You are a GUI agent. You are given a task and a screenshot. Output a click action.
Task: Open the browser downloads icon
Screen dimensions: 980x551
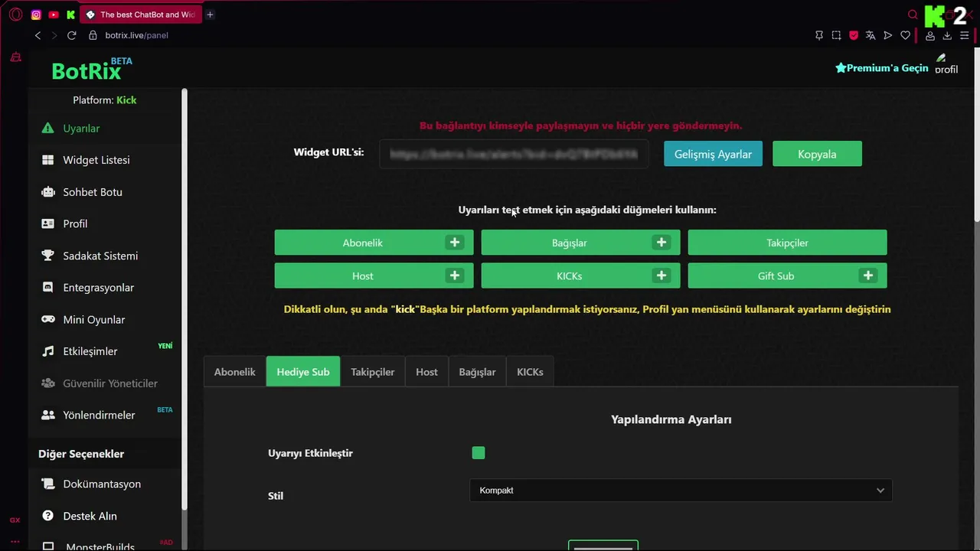(x=947, y=35)
